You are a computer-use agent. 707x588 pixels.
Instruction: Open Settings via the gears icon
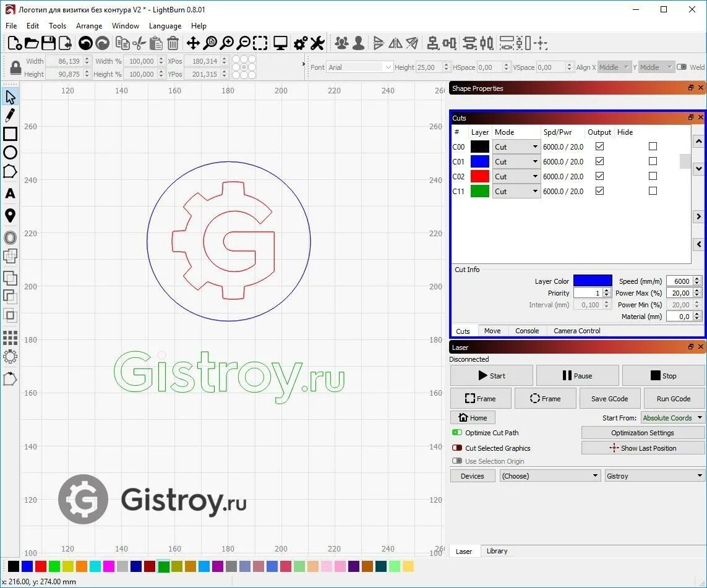pyautogui.click(x=300, y=43)
